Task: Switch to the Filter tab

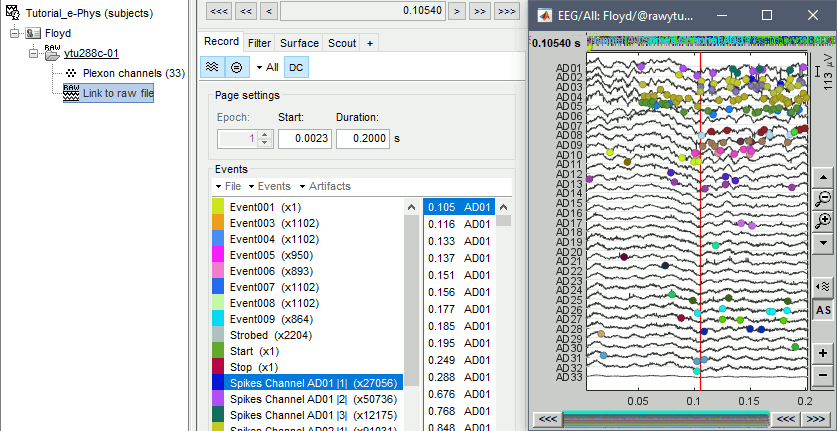Action: pos(259,43)
